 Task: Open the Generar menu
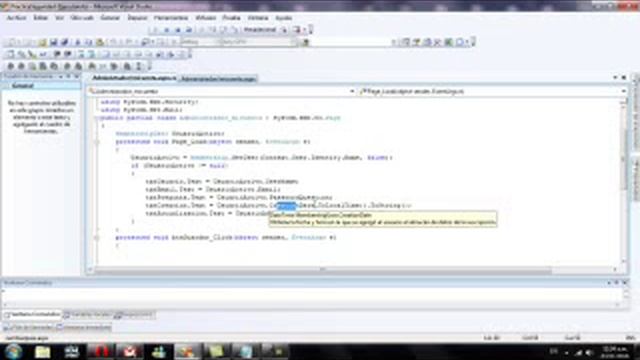click(110, 18)
